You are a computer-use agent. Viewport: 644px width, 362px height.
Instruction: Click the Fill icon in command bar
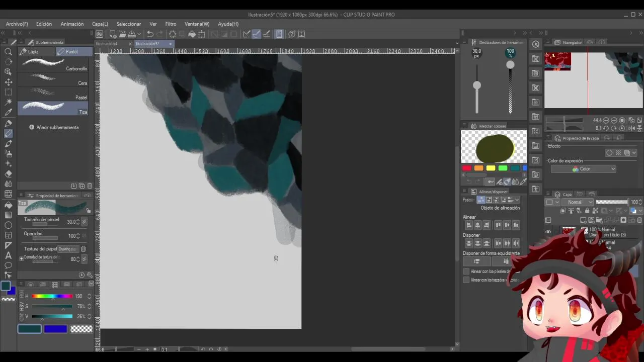point(192,34)
